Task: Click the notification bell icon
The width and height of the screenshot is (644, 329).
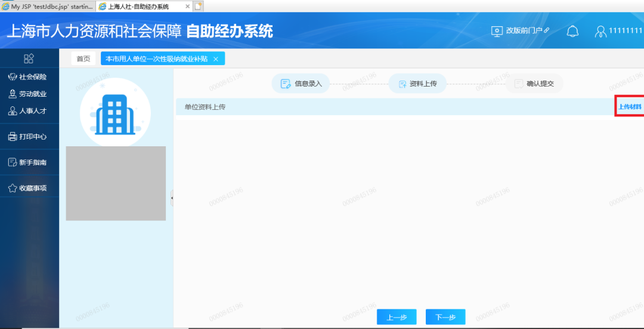Action: click(x=572, y=31)
